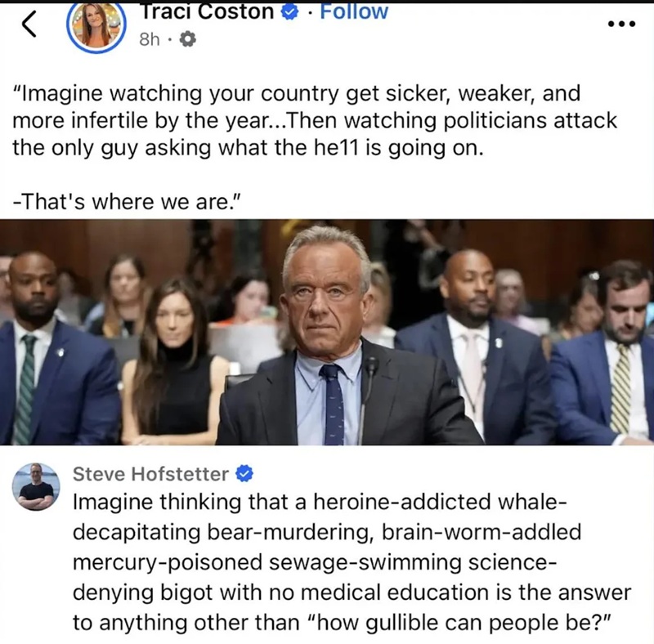Screen dimensions: 654x644
Task: Open the three-dot post options menu
Action: point(621,25)
